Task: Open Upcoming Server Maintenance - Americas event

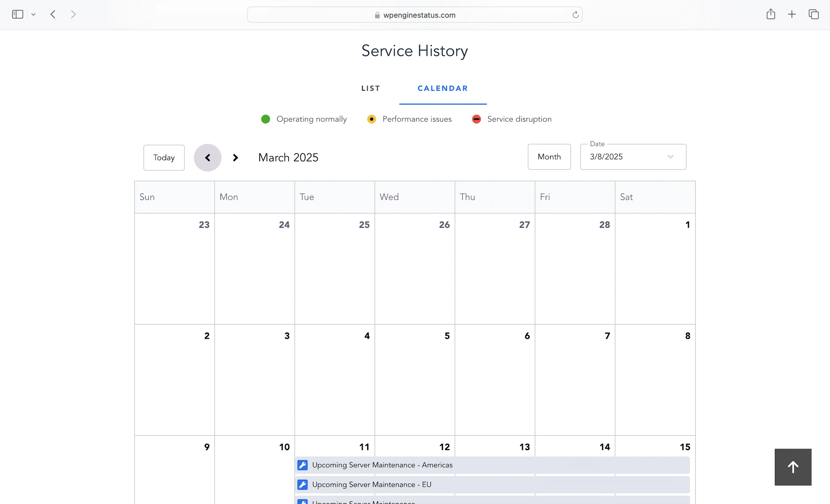Action: point(382,465)
